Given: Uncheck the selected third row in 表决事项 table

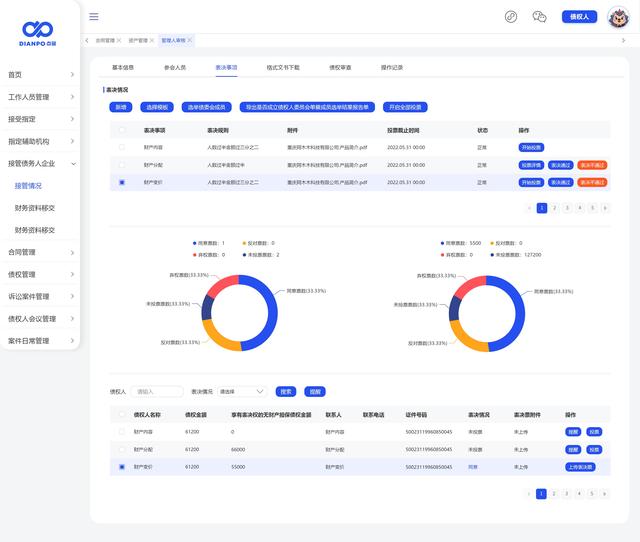Looking at the screenshot, I should pos(122,182).
